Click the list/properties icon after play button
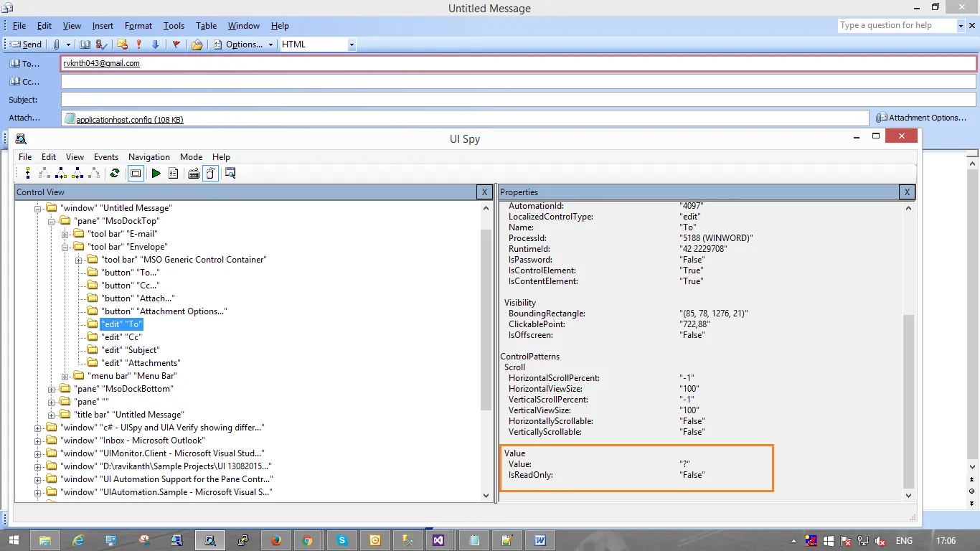This screenshot has height=551, width=980. pos(174,173)
